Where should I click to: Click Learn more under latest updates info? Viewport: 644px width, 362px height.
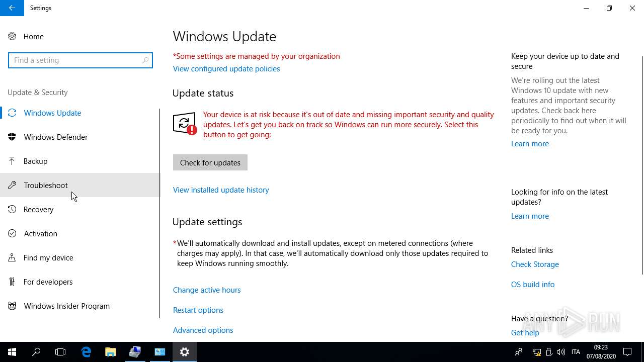coord(530,216)
